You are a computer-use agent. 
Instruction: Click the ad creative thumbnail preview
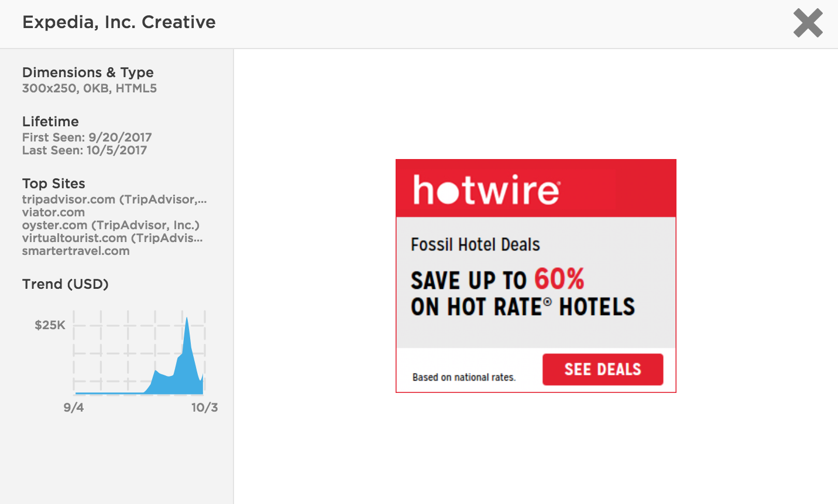pyautogui.click(x=535, y=275)
